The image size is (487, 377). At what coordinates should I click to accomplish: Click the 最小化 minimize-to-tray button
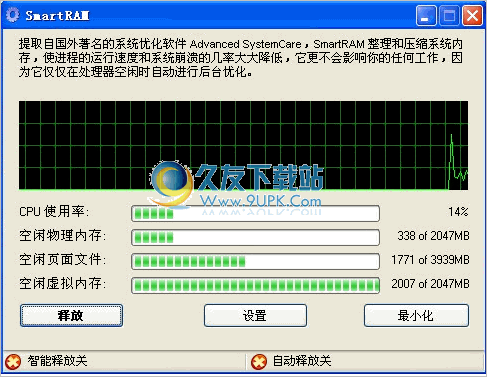click(x=416, y=315)
